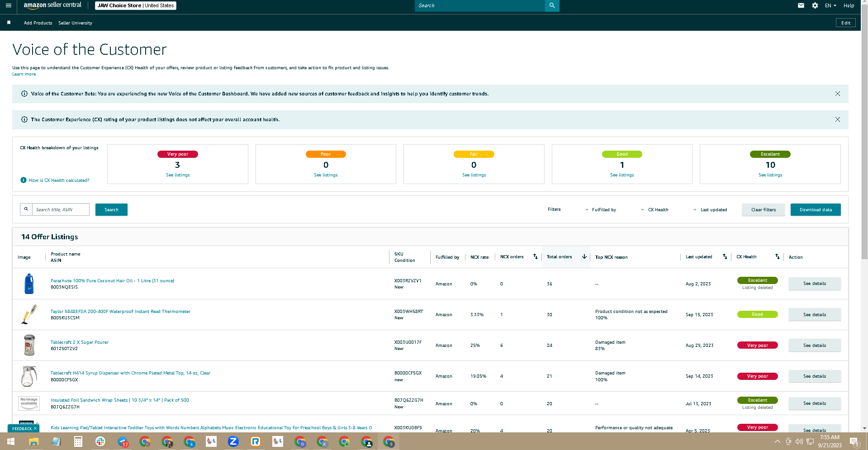Open the Zoom app from the taskbar
Screen dimensions: 868x450
[233, 441]
